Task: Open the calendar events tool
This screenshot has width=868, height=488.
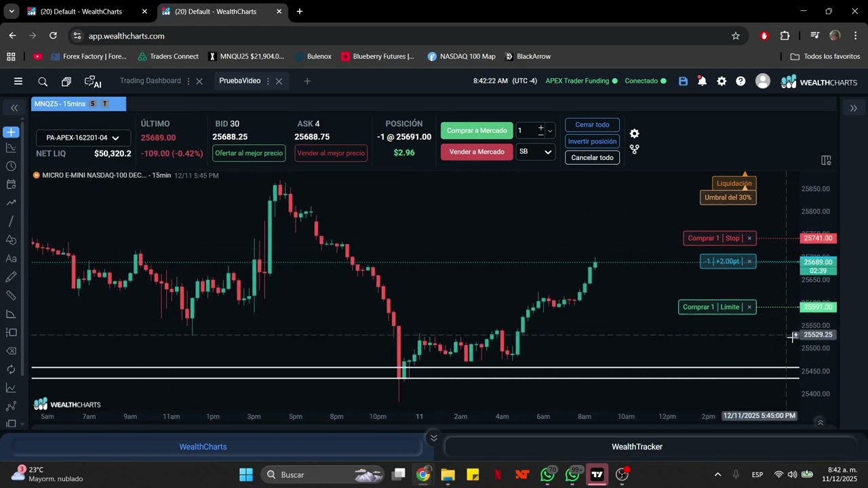Action: pos(11,184)
